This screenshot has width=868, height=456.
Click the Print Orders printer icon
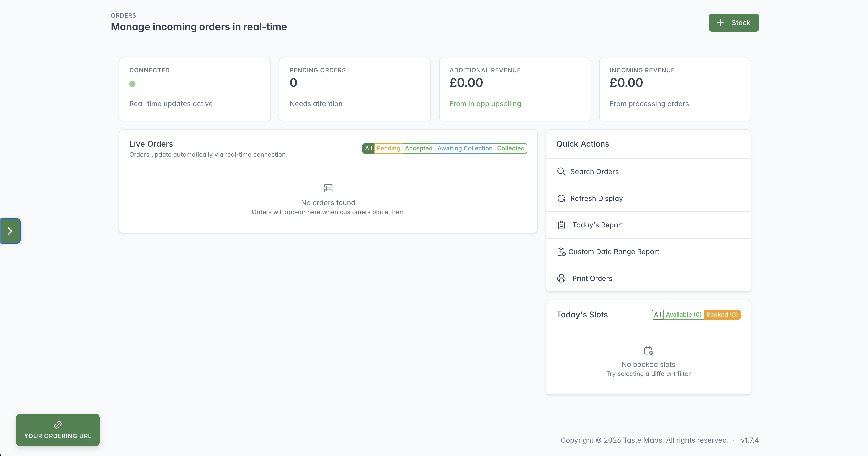click(x=561, y=279)
